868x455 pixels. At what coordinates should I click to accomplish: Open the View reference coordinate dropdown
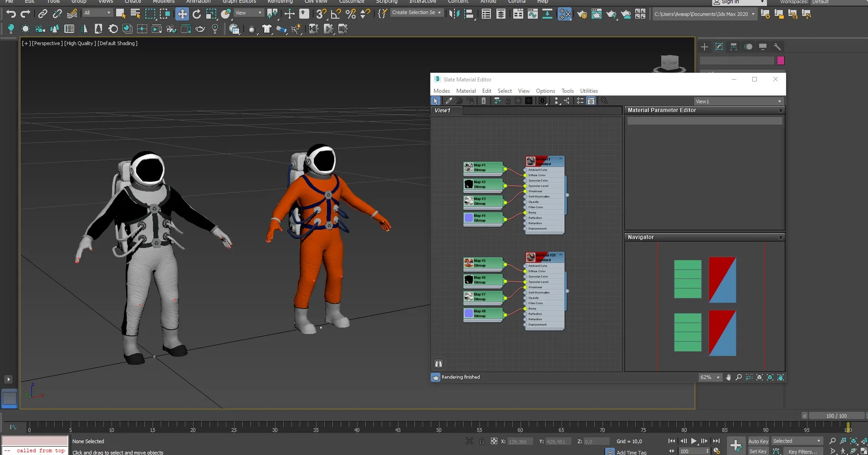coord(248,13)
